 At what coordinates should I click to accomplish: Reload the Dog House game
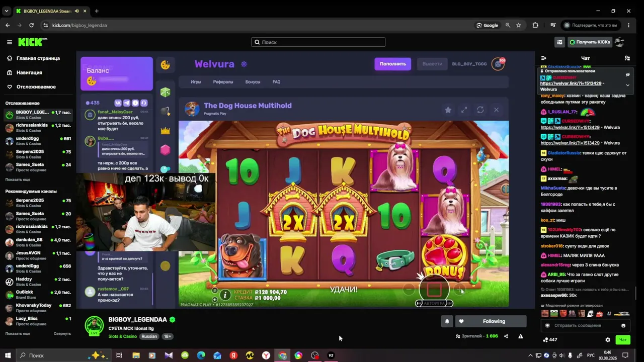480,110
